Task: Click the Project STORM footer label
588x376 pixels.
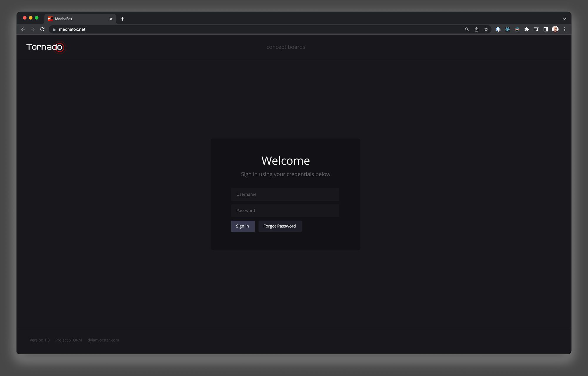Action: tap(69, 340)
